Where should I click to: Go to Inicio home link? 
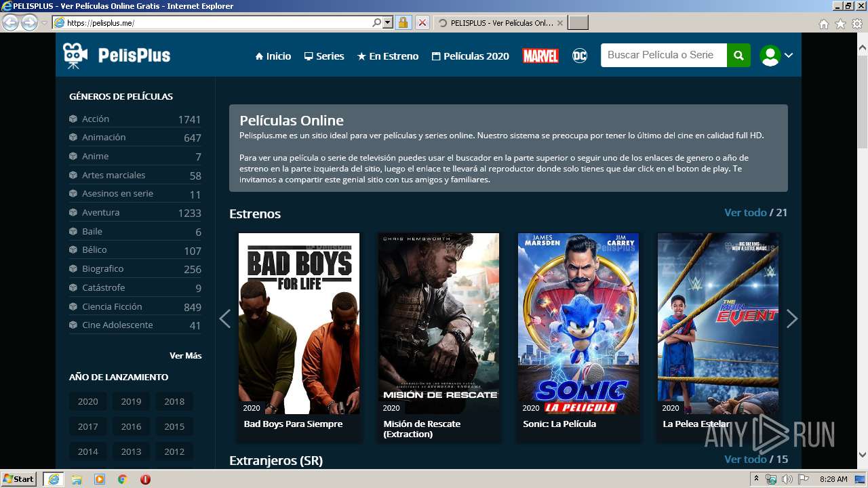(273, 56)
